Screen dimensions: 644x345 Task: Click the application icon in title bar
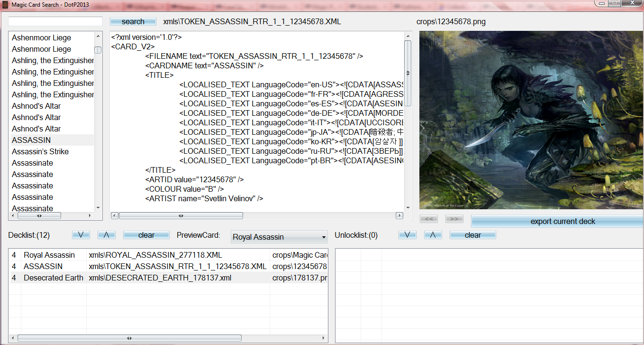click(5, 4)
